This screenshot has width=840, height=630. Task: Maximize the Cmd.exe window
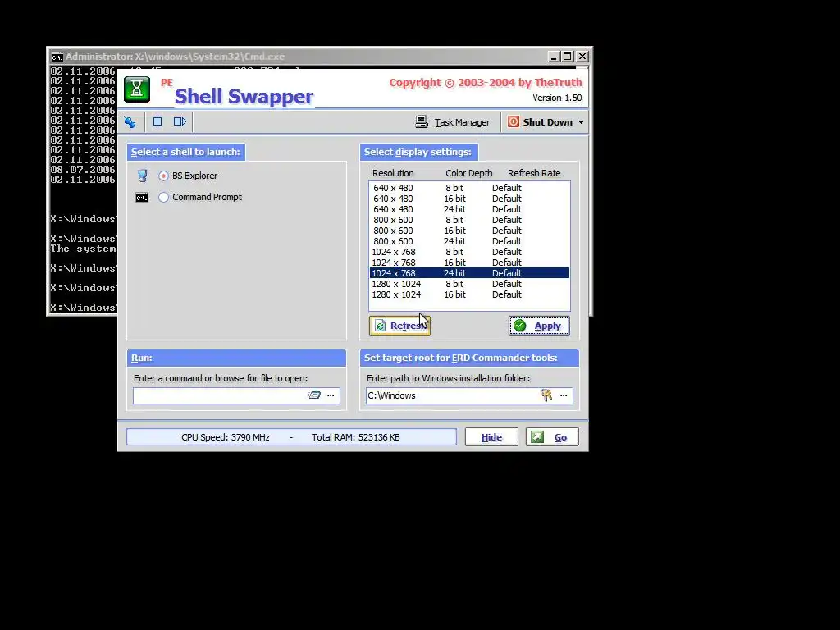point(568,57)
